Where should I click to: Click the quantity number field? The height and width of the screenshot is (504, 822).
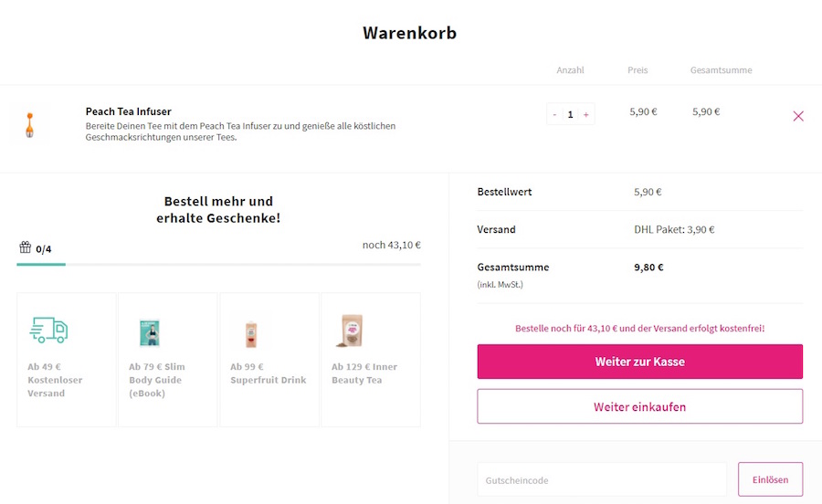click(x=570, y=114)
